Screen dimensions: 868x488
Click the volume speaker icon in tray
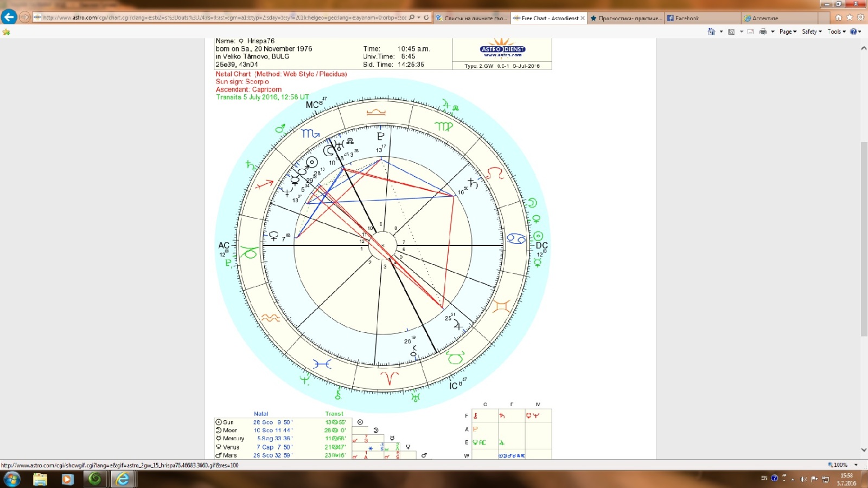tap(803, 479)
